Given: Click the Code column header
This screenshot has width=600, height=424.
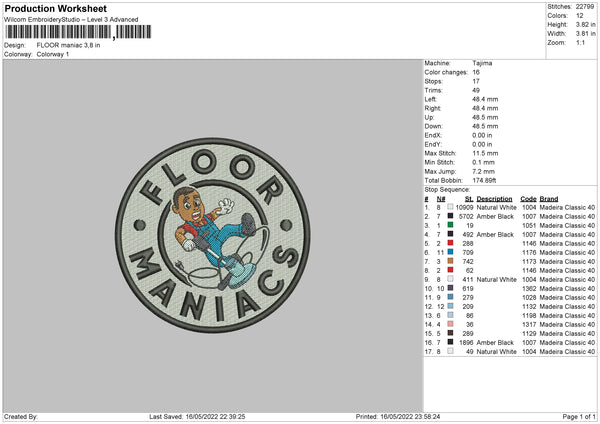Looking at the screenshot, I should coord(528,199).
